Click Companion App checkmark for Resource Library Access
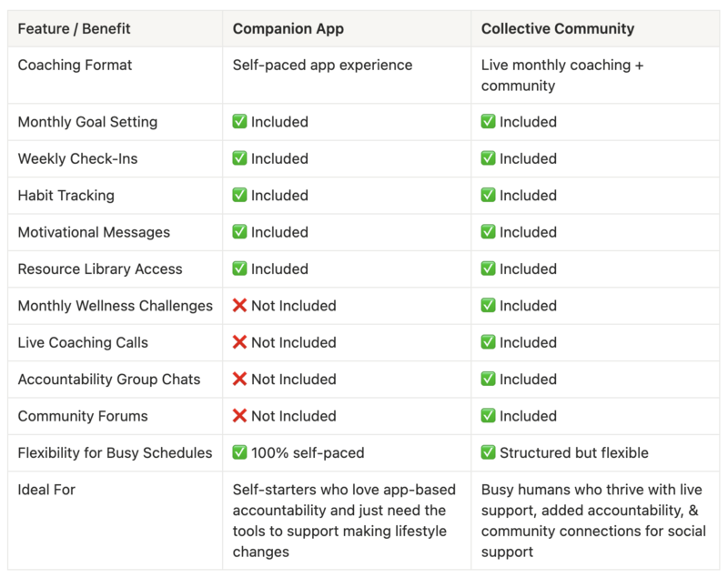This screenshot has width=728, height=578. (x=240, y=269)
